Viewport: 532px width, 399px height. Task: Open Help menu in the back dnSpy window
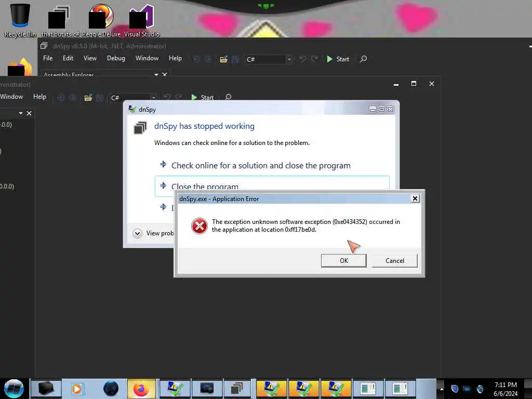175,58
